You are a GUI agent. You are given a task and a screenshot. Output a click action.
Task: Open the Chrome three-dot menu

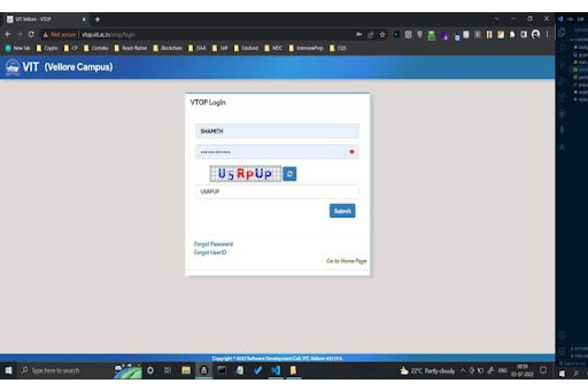[547, 34]
